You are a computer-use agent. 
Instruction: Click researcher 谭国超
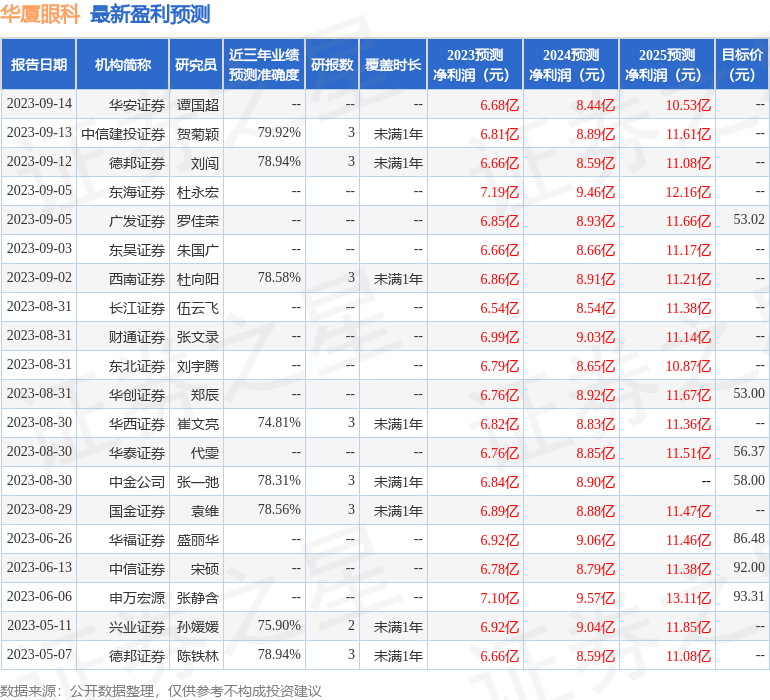pos(197,105)
